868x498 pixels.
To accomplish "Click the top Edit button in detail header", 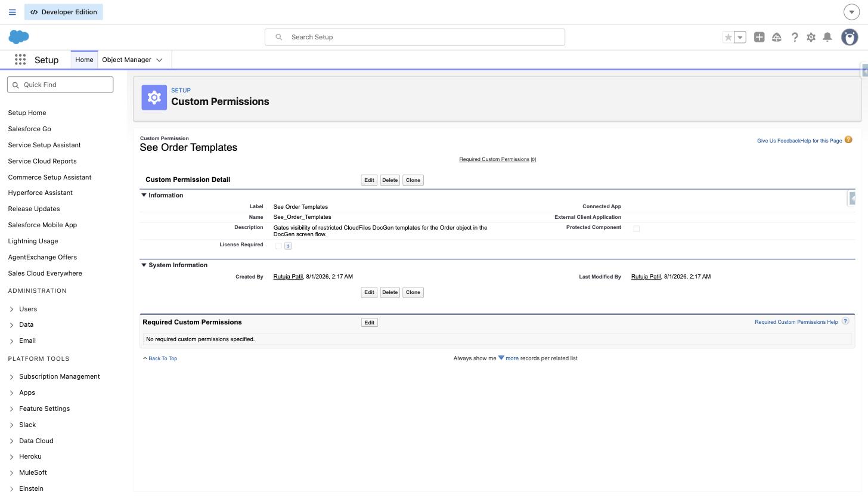I will [x=369, y=180].
